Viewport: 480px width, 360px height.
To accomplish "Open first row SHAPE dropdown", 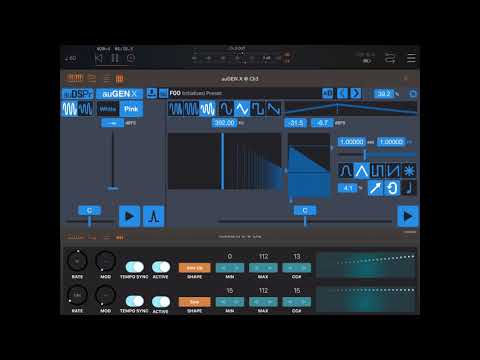I will [x=195, y=268].
